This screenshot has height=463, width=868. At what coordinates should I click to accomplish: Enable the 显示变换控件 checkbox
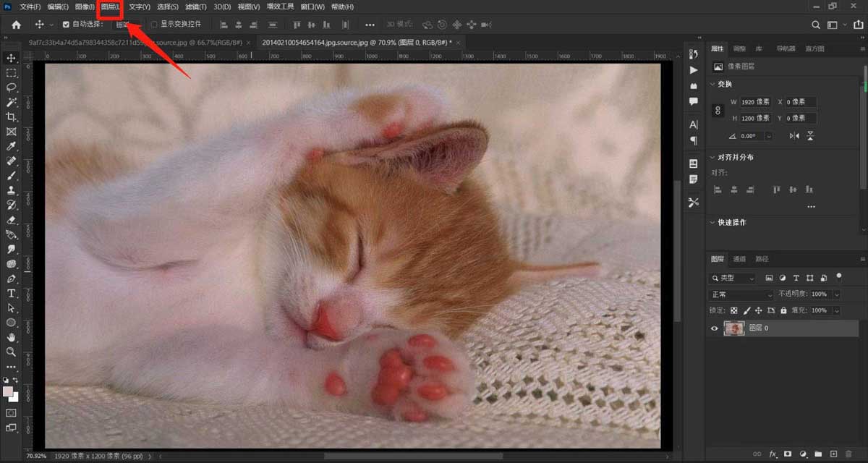click(153, 25)
